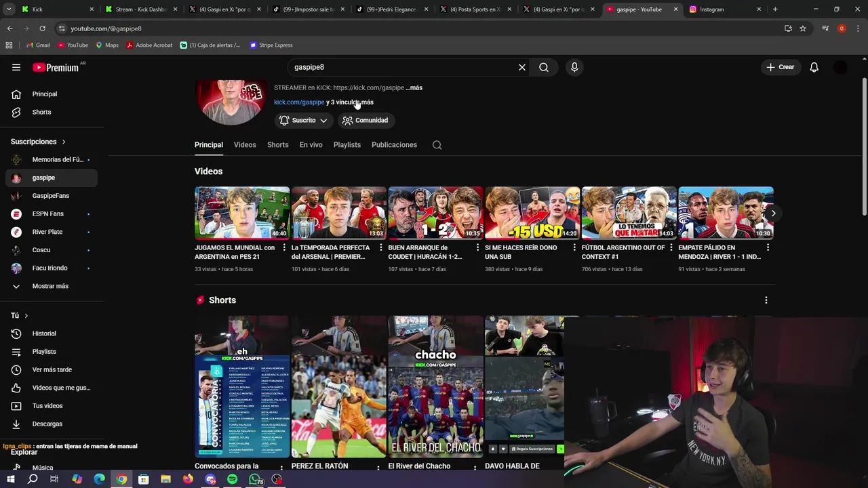The height and width of the screenshot is (488, 868).
Task: Switch to the Playlists tab
Action: [347, 145]
